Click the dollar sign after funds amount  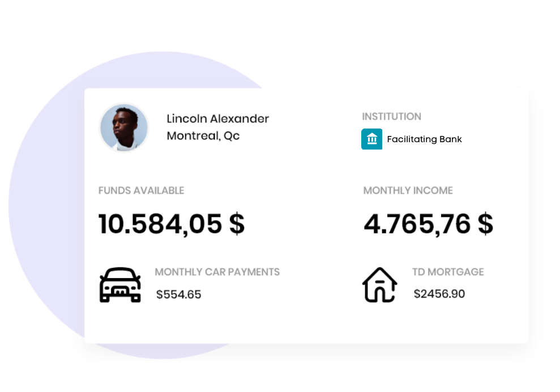[237, 224]
